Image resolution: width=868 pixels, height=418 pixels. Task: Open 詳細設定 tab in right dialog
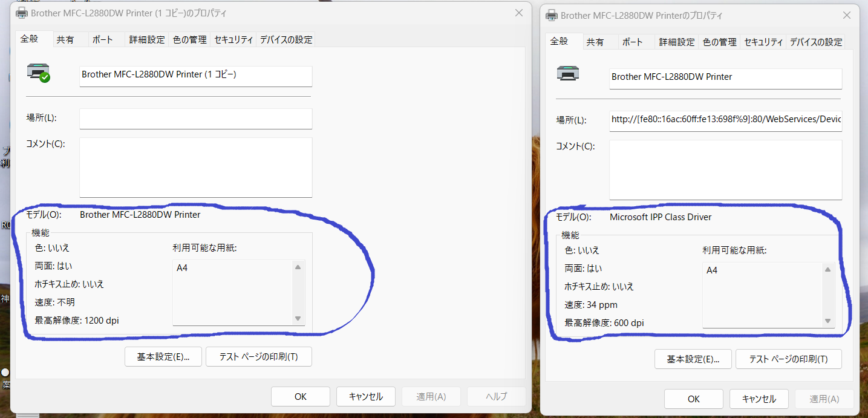pos(676,42)
